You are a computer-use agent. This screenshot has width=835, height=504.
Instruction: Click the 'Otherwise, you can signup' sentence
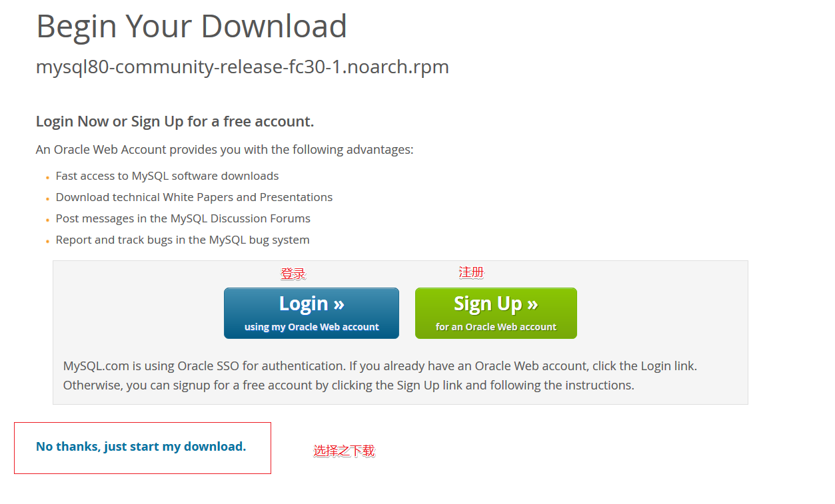click(x=349, y=385)
